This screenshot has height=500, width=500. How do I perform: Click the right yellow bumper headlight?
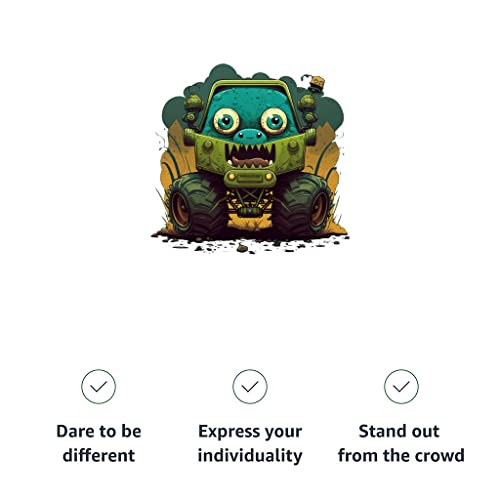(x=269, y=176)
